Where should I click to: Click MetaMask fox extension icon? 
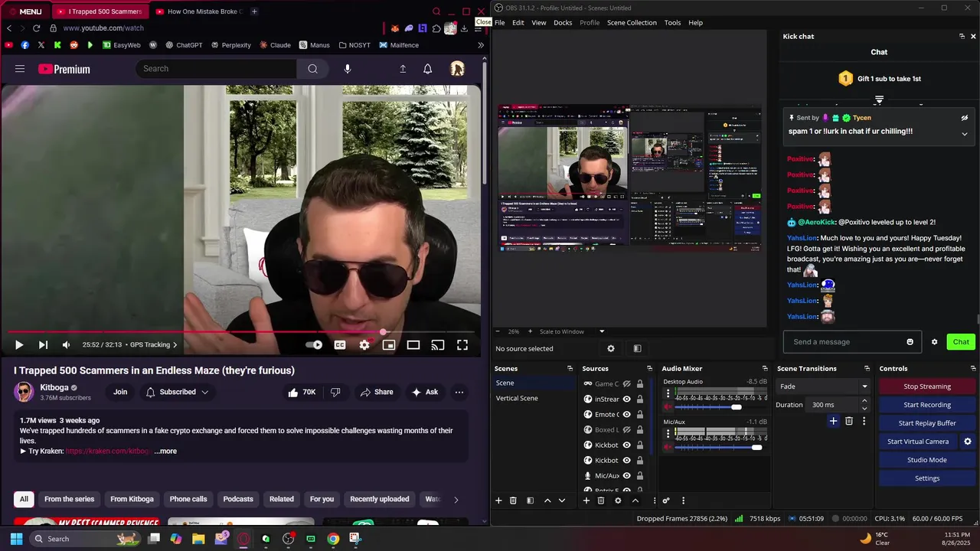tap(395, 28)
